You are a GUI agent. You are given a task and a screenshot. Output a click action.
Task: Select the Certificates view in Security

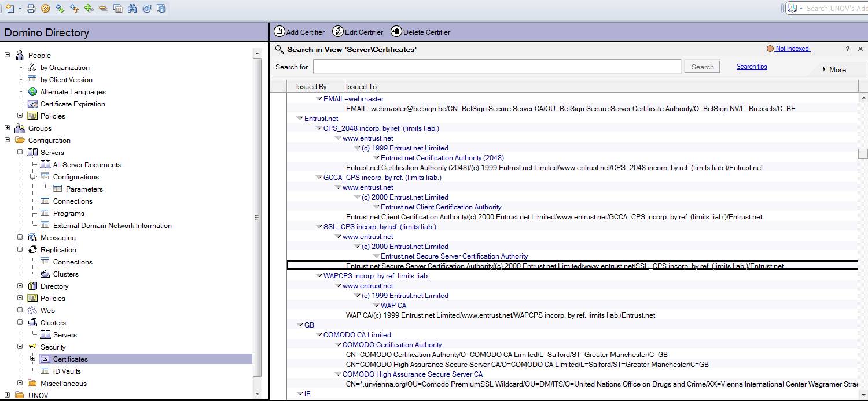pos(70,359)
